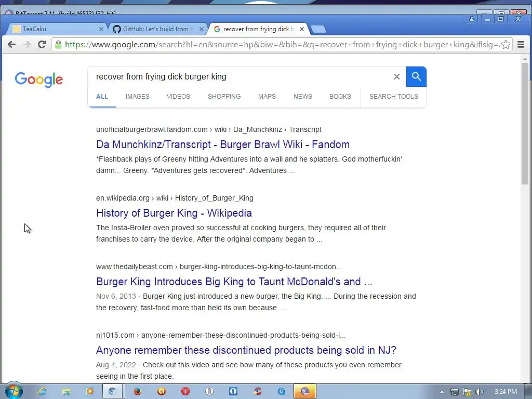Click the blue magnifier search button
This screenshot has height=399, width=532.
tap(416, 77)
